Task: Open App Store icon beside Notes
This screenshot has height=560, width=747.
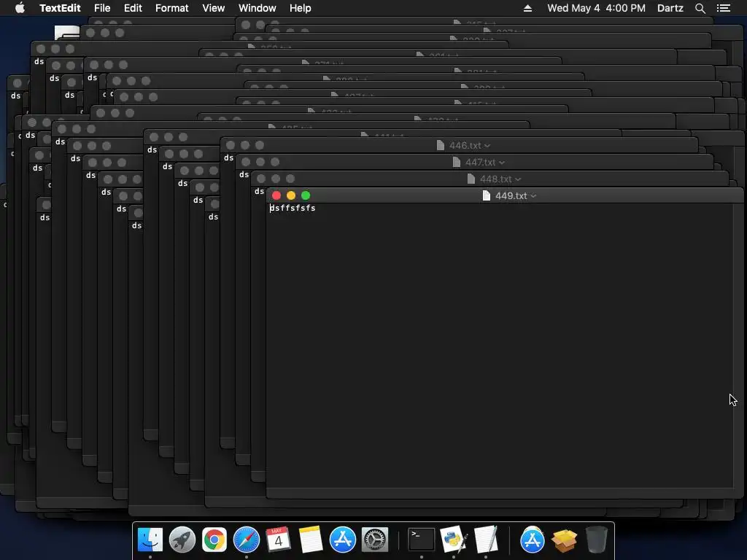Action: (x=343, y=540)
